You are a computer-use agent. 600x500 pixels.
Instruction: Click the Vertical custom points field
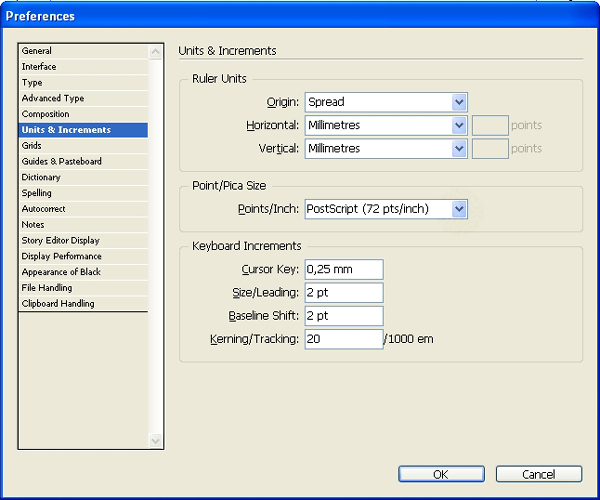pyautogui.click(x=490, y=149)
